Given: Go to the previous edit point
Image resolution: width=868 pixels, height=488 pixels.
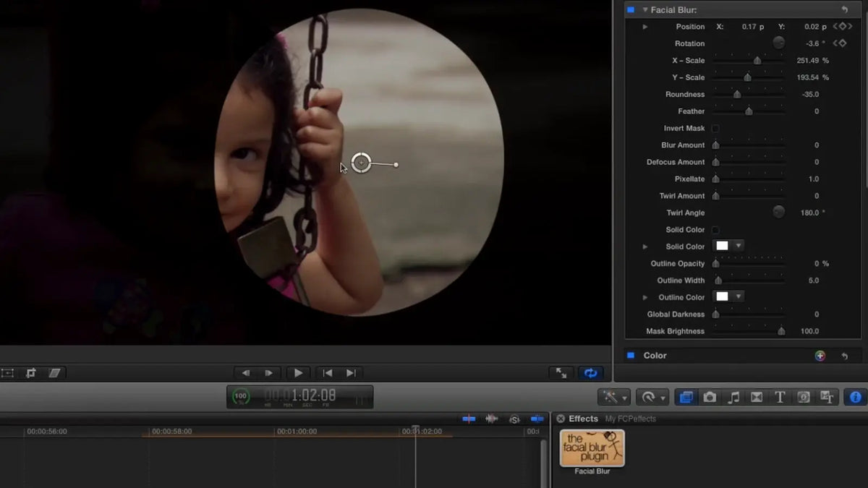Looking at the screenshot, I should [x=328, y=373].
